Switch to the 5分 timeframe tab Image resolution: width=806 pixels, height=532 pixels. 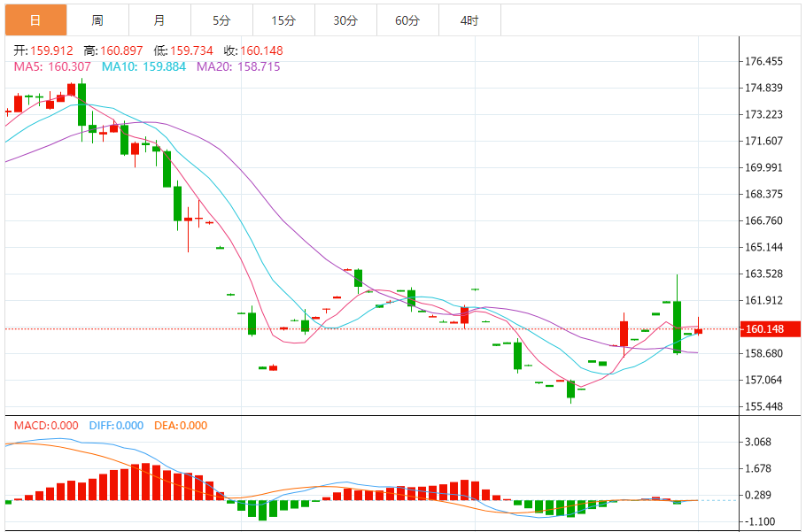pyautogui.click(x=221, y=20)
